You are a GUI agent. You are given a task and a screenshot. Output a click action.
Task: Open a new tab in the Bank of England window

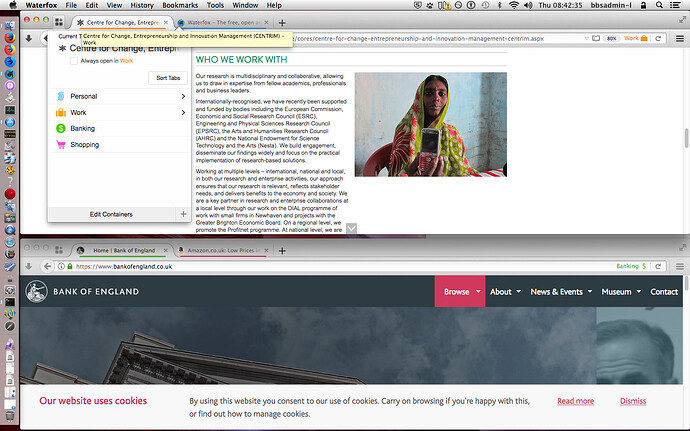[282, 250]
